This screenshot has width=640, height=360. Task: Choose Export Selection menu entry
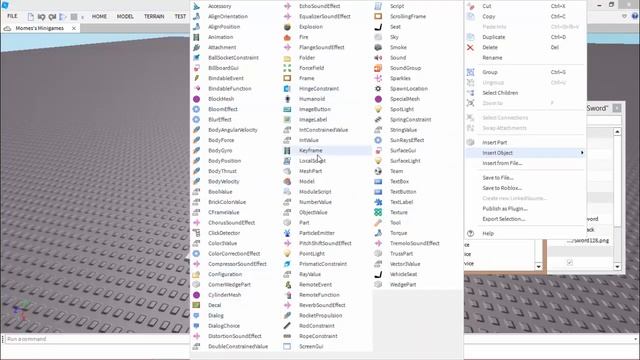click(x=504, y=219)
